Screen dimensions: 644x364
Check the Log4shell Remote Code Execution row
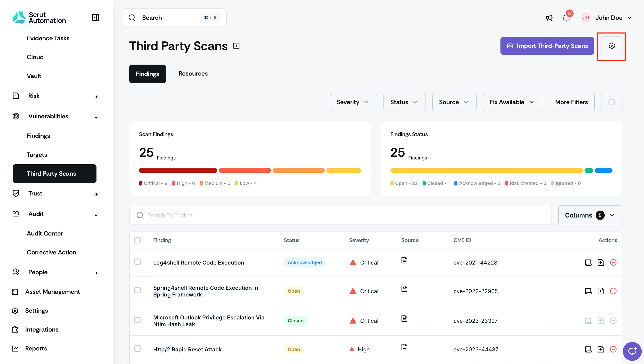coord(138,262)
